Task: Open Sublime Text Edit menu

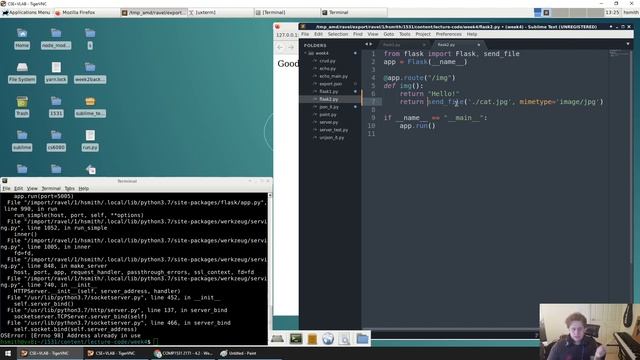Action: pyautogui.click(x=318, y=34)
